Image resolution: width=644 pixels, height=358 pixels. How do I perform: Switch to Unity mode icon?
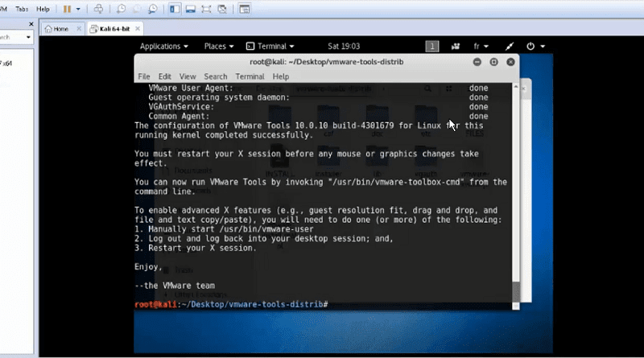(x=222, y=9)
